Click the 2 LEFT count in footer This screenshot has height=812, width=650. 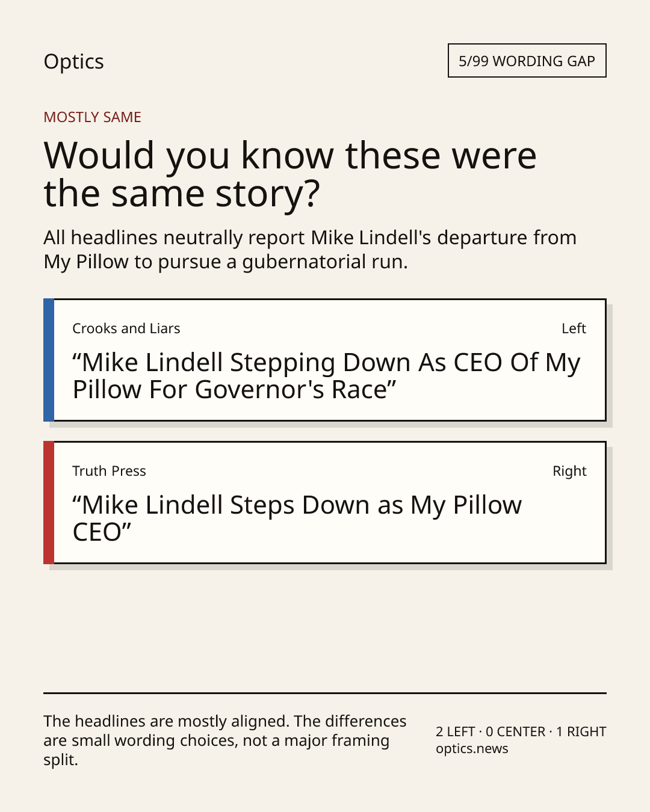click(x=455, y=731)
